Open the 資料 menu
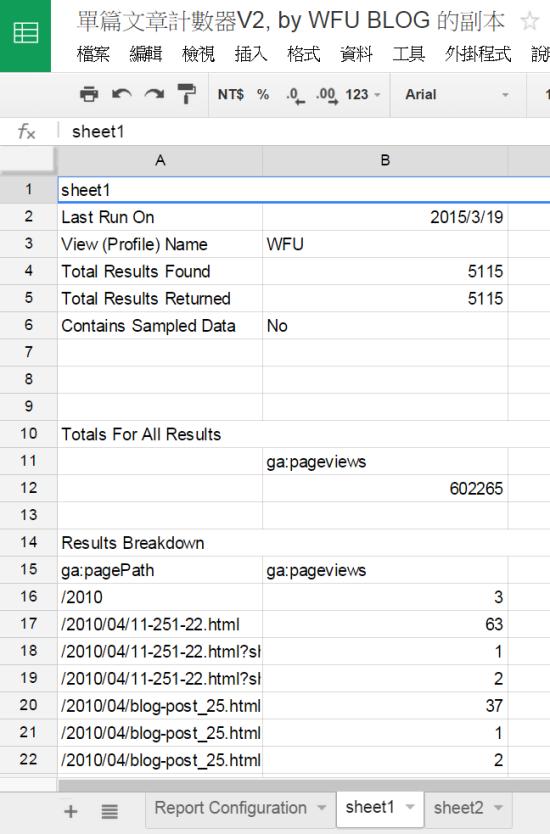The height and width of the screenshot is (834, 550). [x=356, y=54]
